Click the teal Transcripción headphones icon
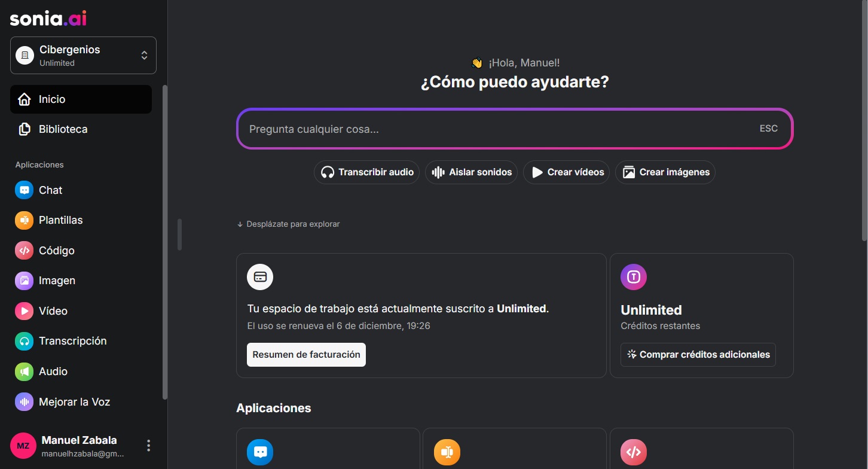This screenshot has width=868, height=469. point(25,341)
